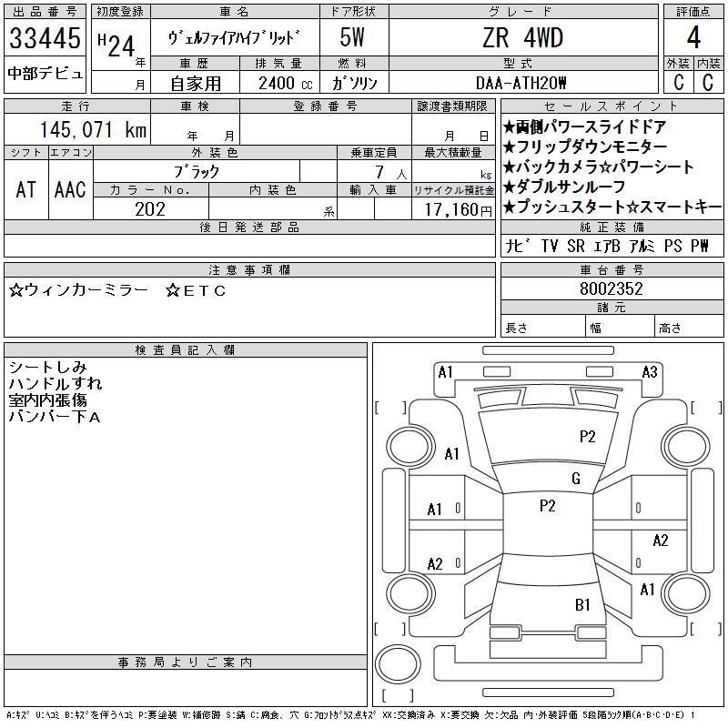This screenshot has width=728, height=728.
Task: Click the sales point 両側パワースライドドア
Action: [585, 126]
